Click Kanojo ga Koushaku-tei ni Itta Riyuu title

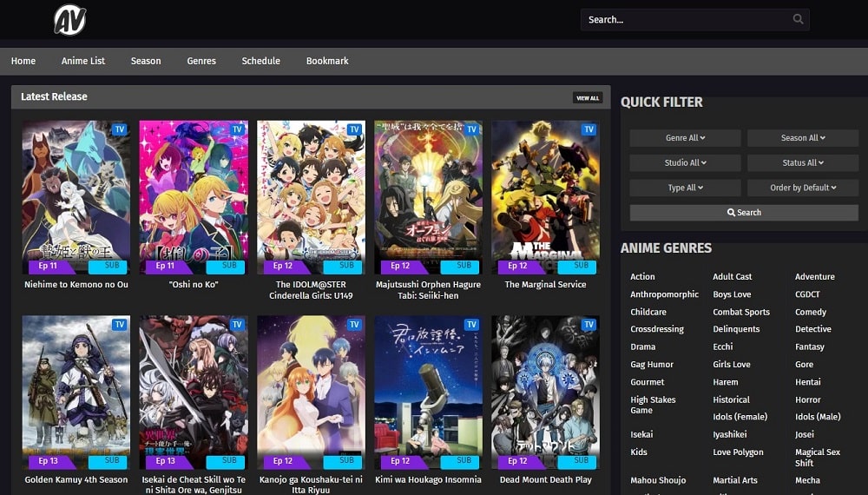point(311,485)
